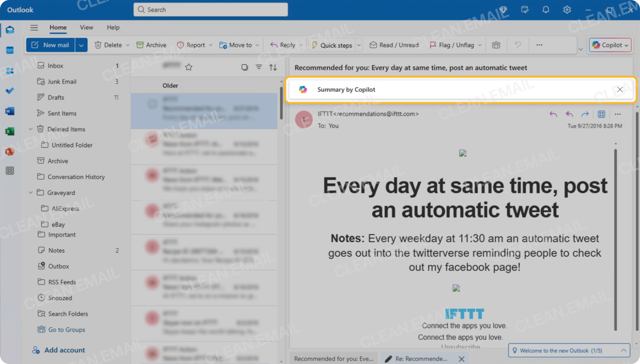Open the To Do checkmark icon
640x364 pixels.
9,91
